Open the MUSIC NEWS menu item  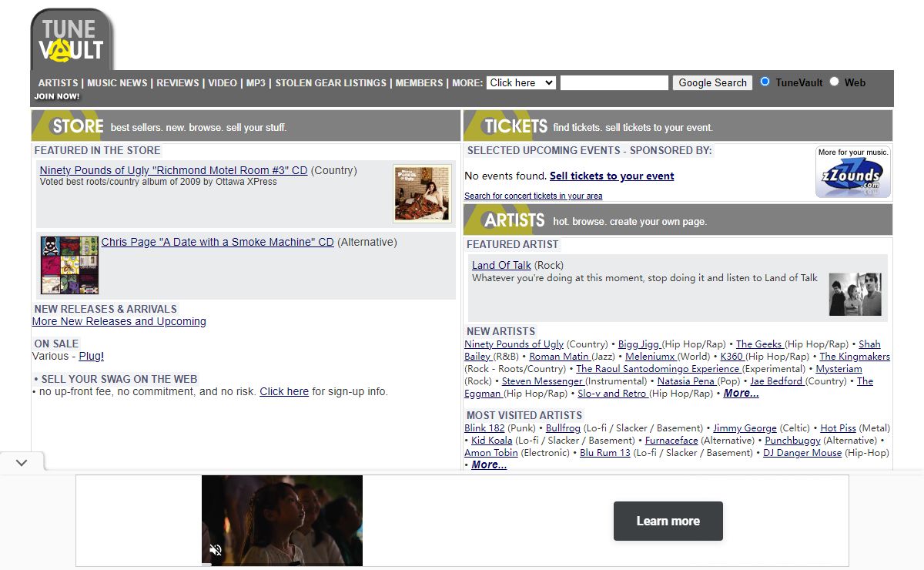[117, 83]
